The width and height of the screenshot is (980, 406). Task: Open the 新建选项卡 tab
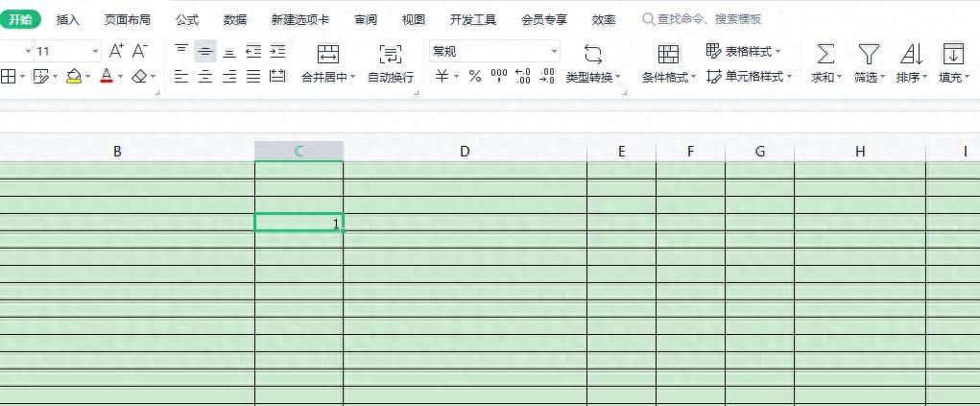300,20
